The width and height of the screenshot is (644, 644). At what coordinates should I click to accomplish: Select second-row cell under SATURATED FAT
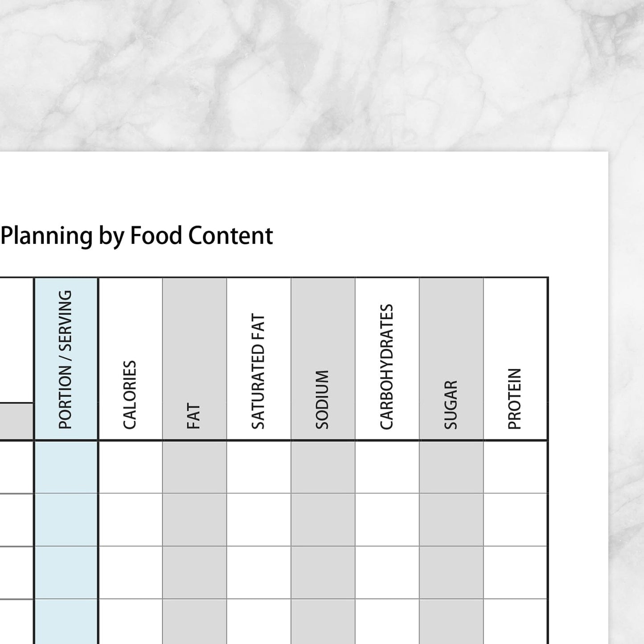(x=258, y=520)
